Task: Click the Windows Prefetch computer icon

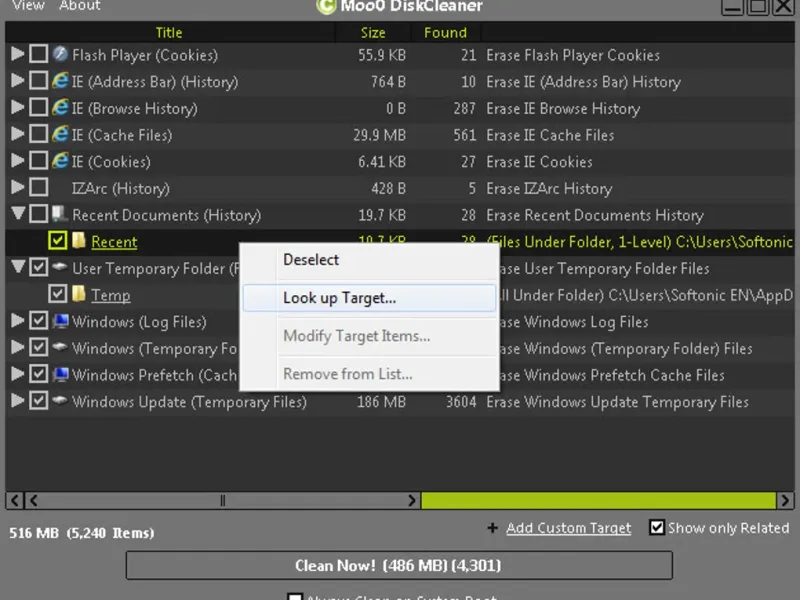Action: click(x=61, y=374)
